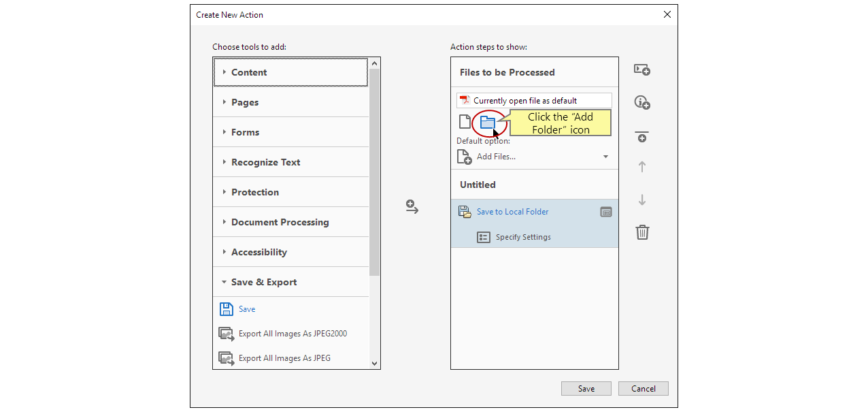868x412 pixels.
Task: Click the tools list scrollbar down arrow
Action: (374, 364)
